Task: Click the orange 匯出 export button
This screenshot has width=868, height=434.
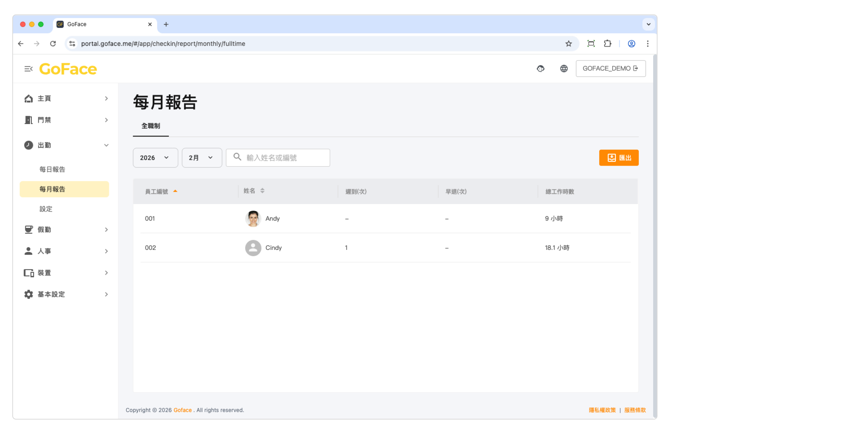Action: 618,158
